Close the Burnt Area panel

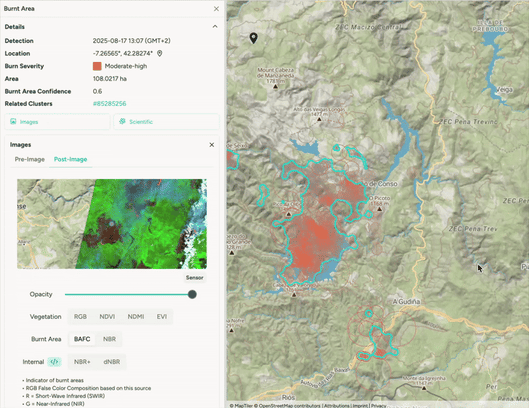click(216, 9)
